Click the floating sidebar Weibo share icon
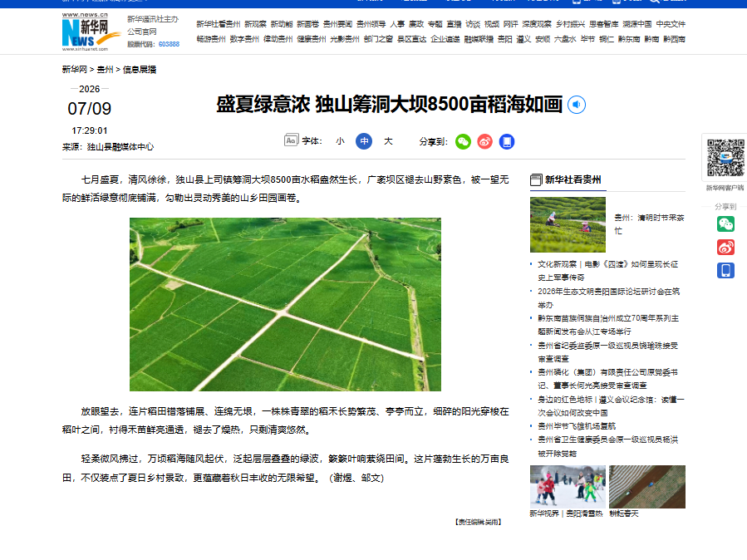The width and height of the screenshot is (747, 560). click(725, 247)
